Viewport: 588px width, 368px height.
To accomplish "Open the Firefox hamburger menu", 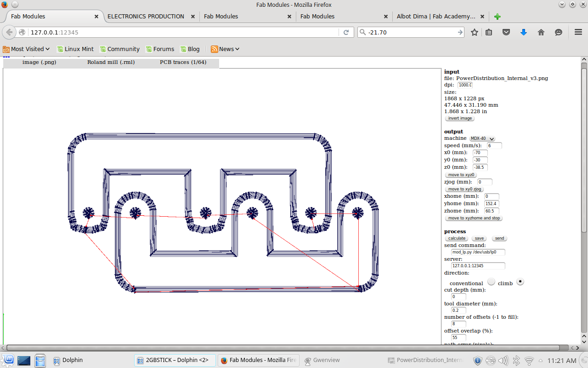I will pos(578,32).
